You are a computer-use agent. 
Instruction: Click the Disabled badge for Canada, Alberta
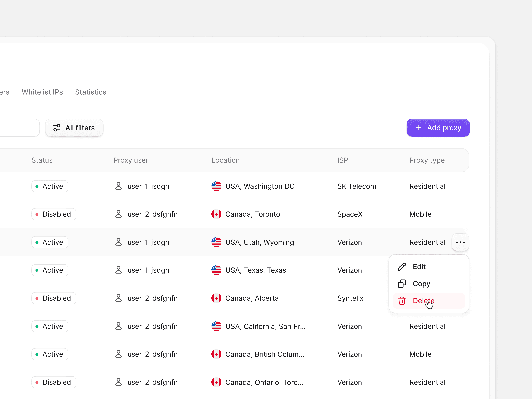click(x=54, y=298)
